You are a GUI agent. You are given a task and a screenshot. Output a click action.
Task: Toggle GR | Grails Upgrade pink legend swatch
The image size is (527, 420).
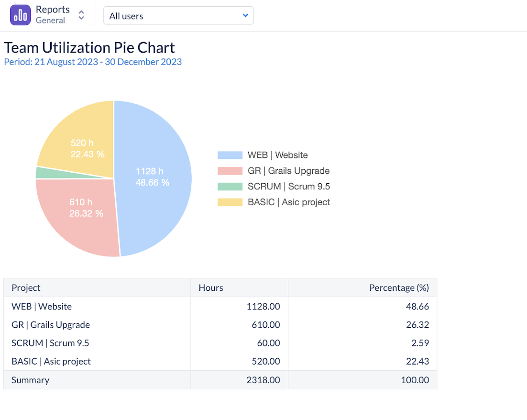(230, 171)
